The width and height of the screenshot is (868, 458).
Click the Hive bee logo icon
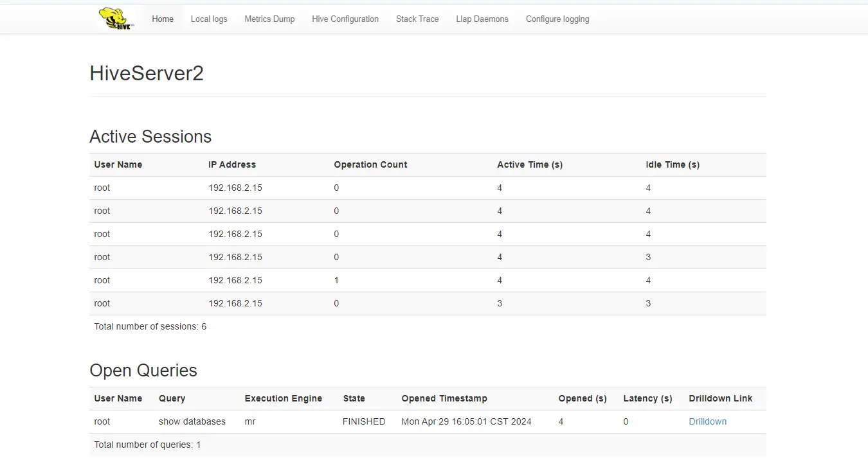(x=116, y=19)
